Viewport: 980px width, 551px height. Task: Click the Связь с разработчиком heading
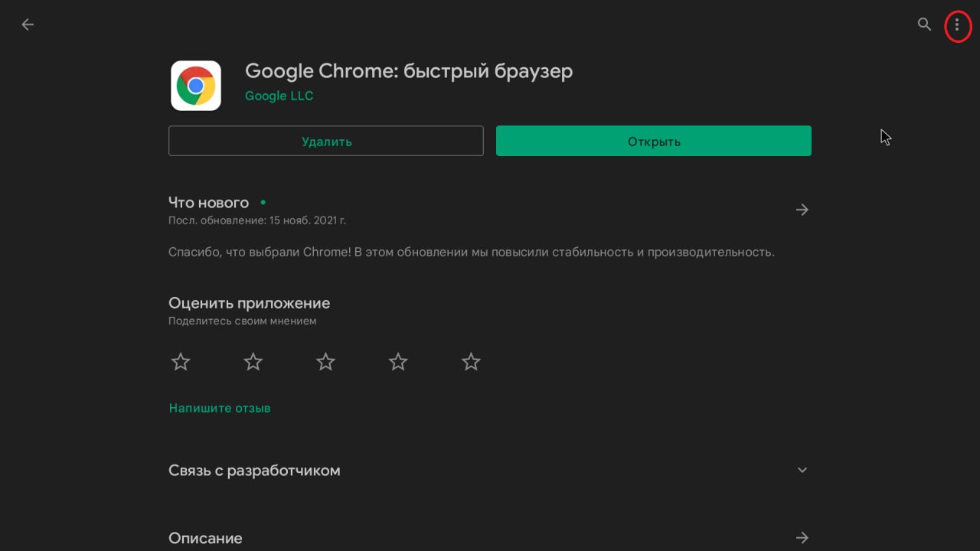pyautogui.click(x=254, y=471)
